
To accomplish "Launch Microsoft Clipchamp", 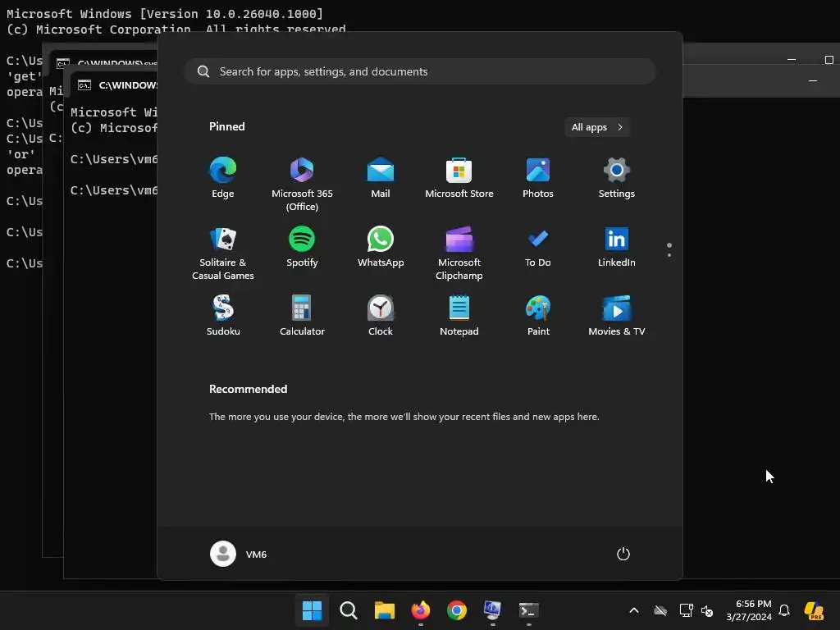I will (x=459, y=253).
